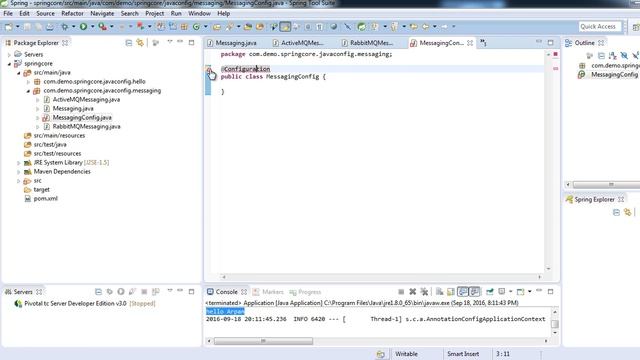Screen dimensions: 640x360
Task: Click Collapse All in Package Explorer
Action: [129, 42]
